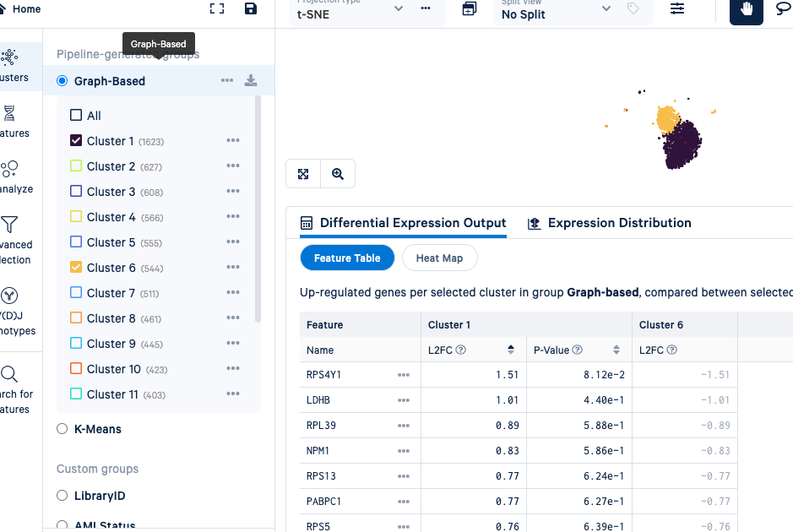The image size is (793, 532).
Task: Check Cluster 8 checkbox
Action: pyautogui.click(x=76, y=317)
